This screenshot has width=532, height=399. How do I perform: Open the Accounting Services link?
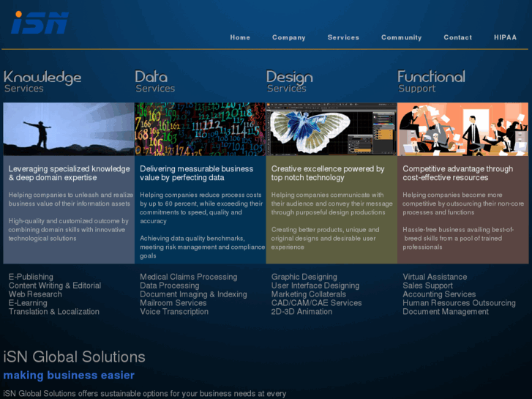pos(439,294)
